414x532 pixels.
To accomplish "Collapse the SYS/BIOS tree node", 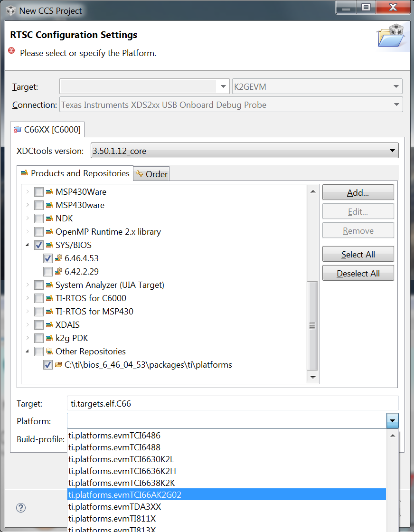I will click(28, 245).
